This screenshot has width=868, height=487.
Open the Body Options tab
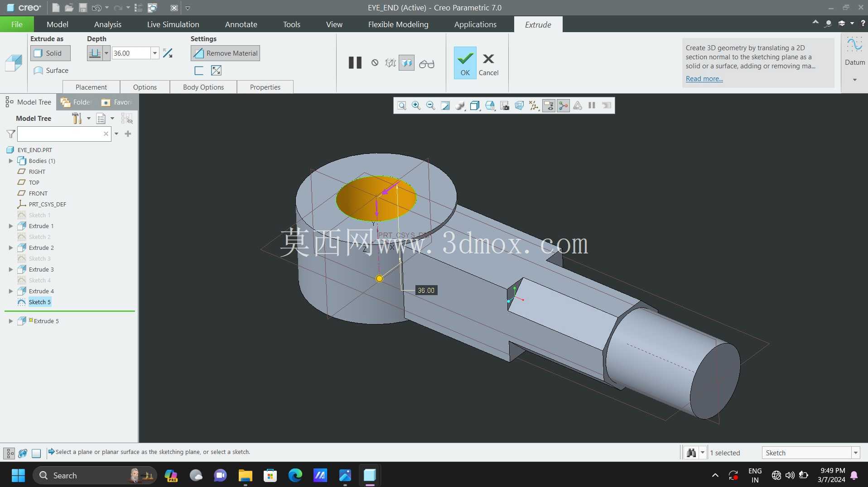tap(203, 87)
